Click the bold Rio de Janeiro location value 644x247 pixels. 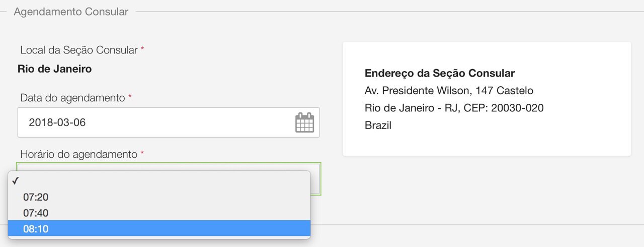54,69
